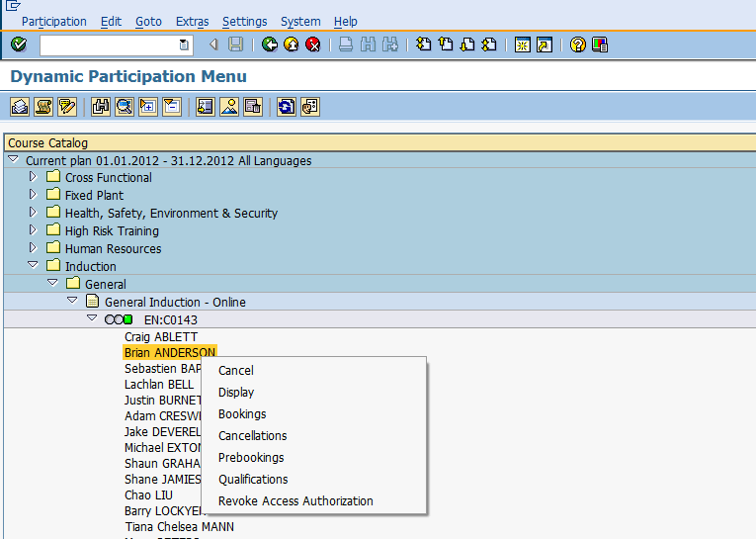Go to Last Page icon
This screenshot has width=756, height=539.
click(489, 45)
